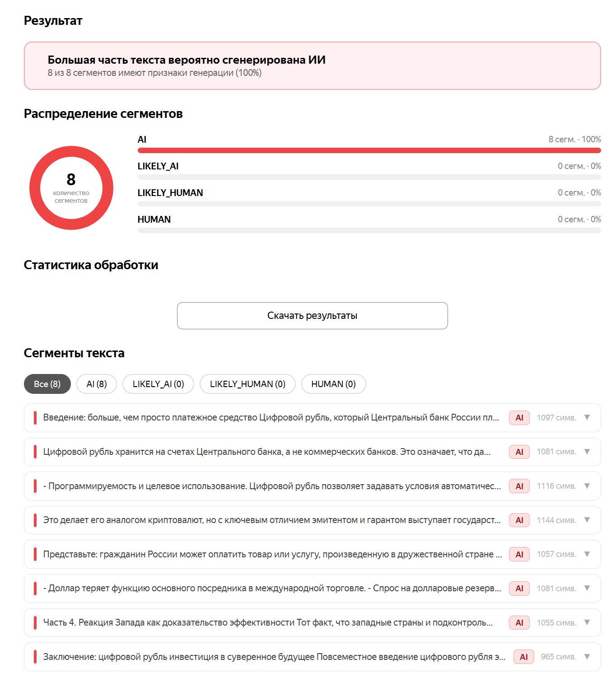Click the red donut segment count chart
The image size is (616, 687).
coord(71,188)
